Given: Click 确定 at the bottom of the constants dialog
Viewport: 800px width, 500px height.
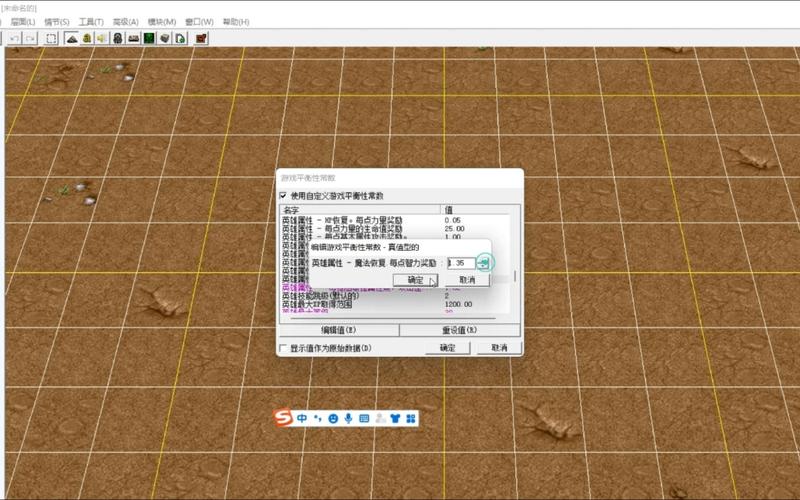Looking at the screenshot, I should pos(447,348).
